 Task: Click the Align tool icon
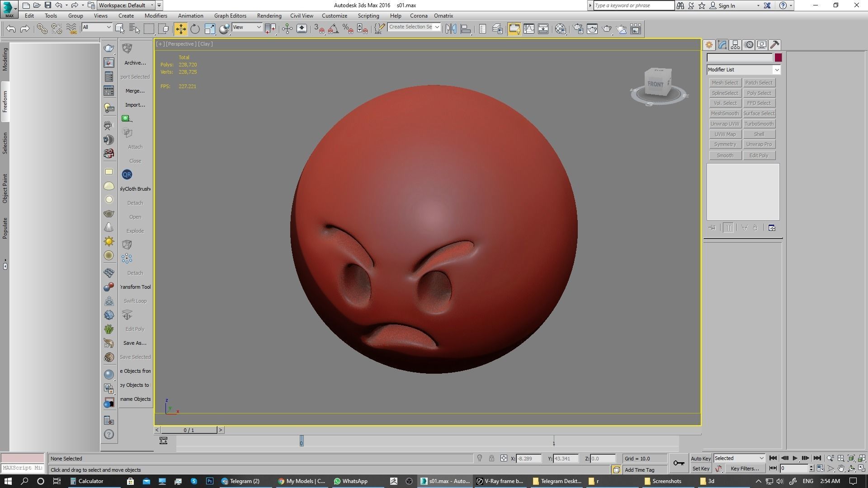pos(466,29)
